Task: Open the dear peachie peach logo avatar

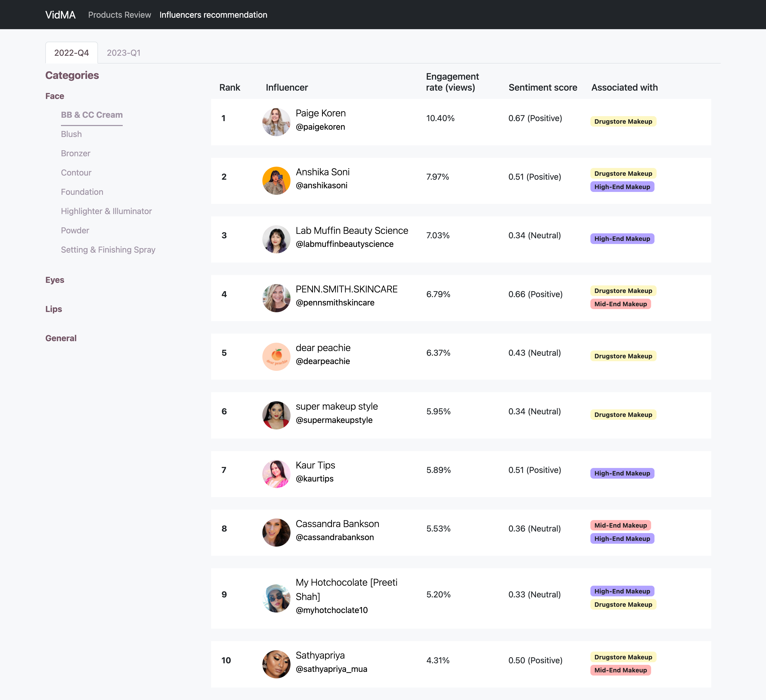Action: point(276,357)
